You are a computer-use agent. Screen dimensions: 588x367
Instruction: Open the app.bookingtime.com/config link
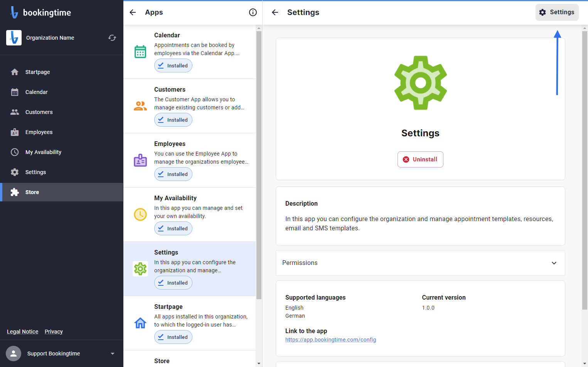point(331,340)
